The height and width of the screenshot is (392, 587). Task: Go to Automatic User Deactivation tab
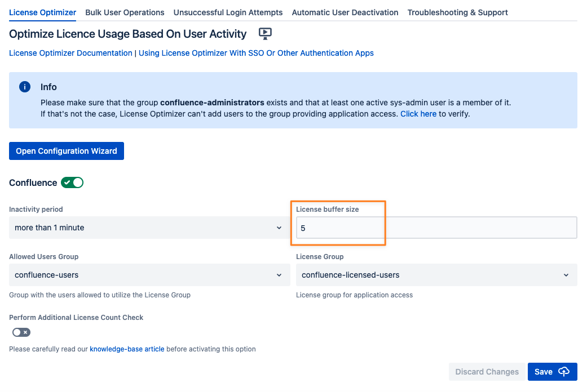pos(345,12)
